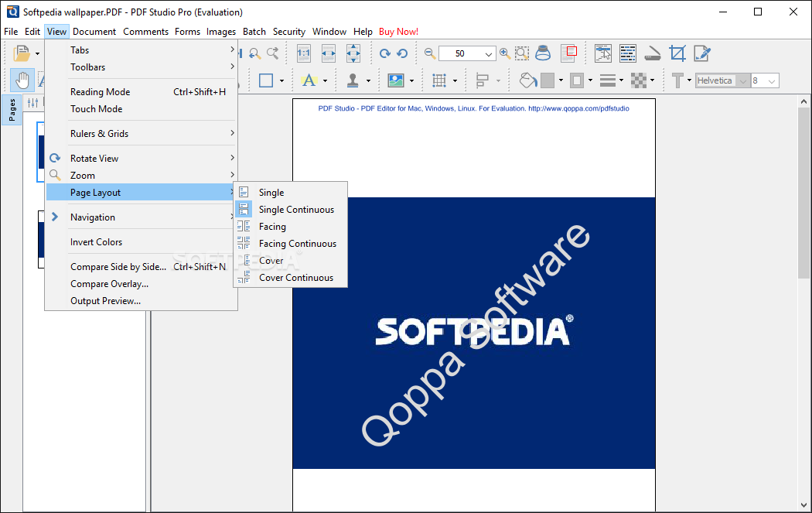
Task: Click the edit page pencil icon
Action: click(702, 53)
